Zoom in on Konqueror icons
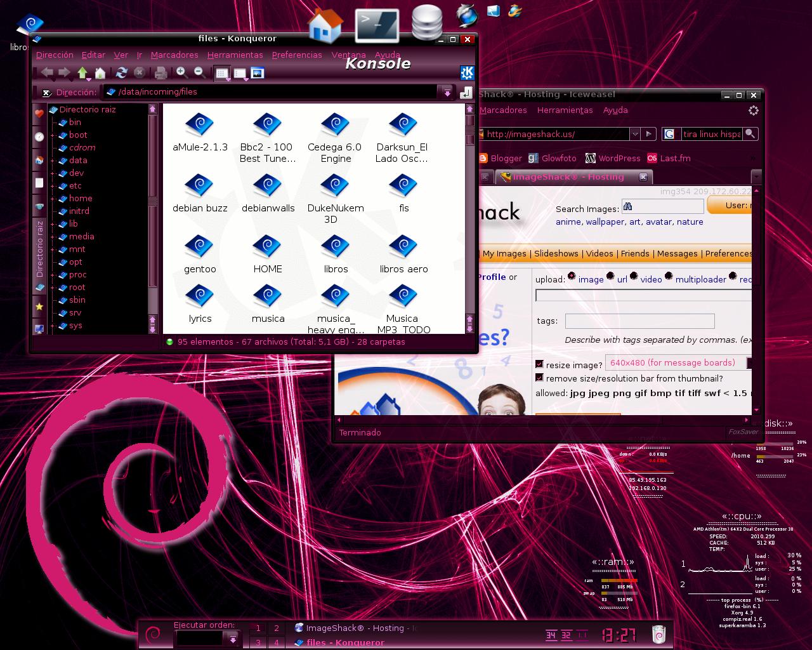This screenshot has width=812, height=650. pyautogui.click(x=181, y=72)
